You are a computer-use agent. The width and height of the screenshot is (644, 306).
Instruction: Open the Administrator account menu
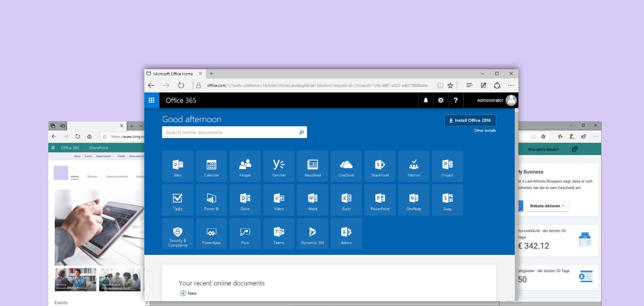click(x=496, y=100)
